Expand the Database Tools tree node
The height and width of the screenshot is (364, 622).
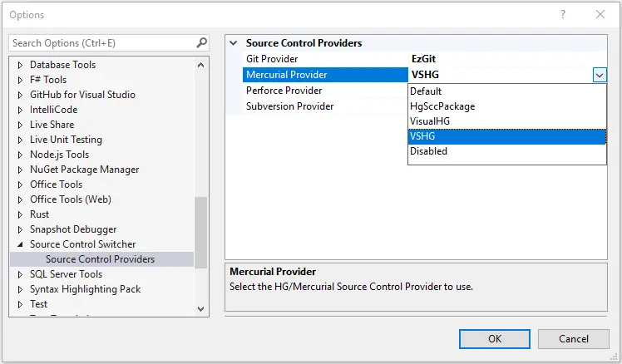(20, 65)
